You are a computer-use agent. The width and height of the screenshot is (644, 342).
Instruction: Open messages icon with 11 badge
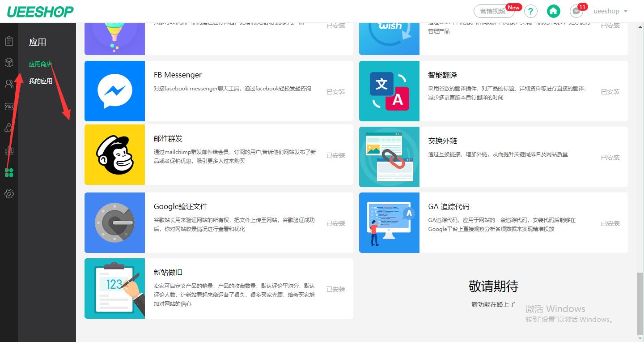(576, 11)
